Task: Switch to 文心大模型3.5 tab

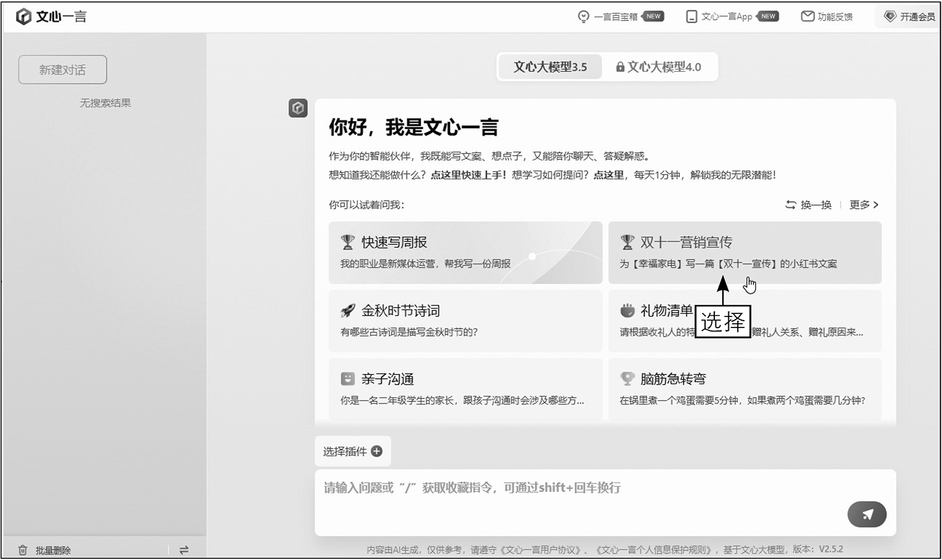Action: (550, 67)
